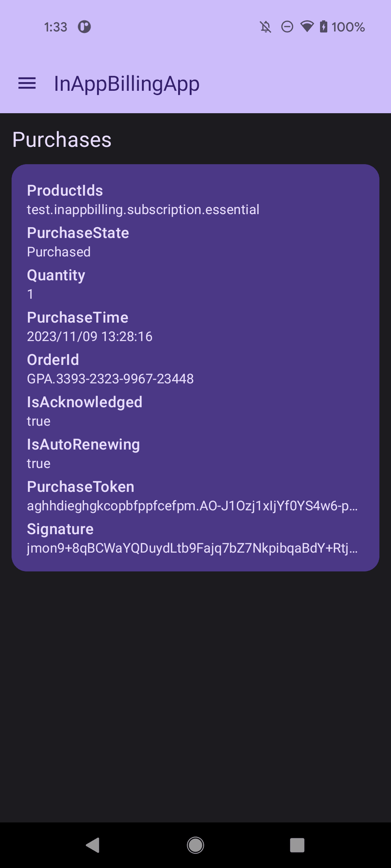Tap the Do Not Disturb status icon
391x868 pixels.
(287, 27)
